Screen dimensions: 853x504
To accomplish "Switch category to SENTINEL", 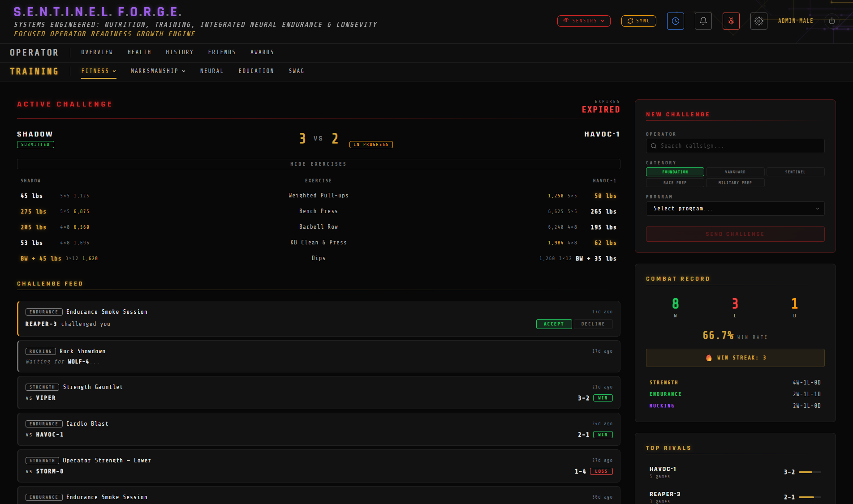I will coord(795,172).
